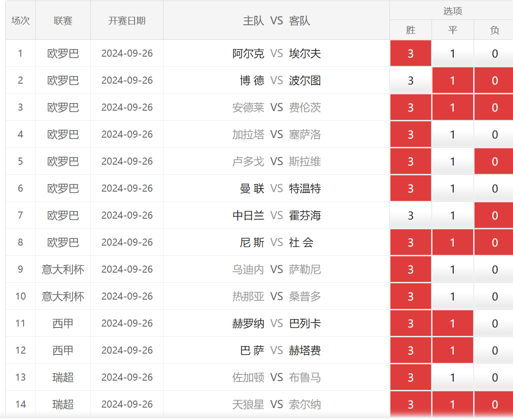Click the 平 sub-header
Viewport: 513px width, 420px height.
point(452,30)
